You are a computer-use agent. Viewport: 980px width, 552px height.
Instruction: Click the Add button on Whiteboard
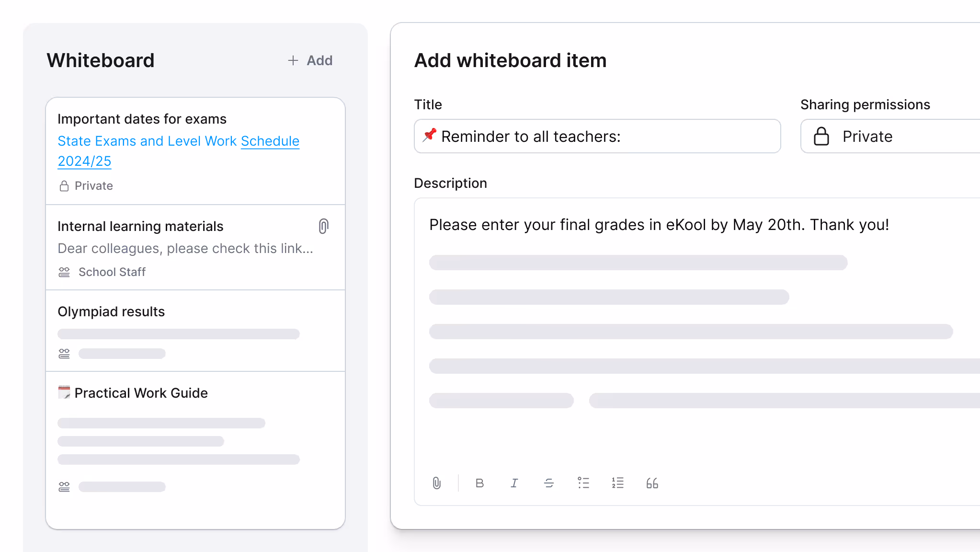click(310, 60)
